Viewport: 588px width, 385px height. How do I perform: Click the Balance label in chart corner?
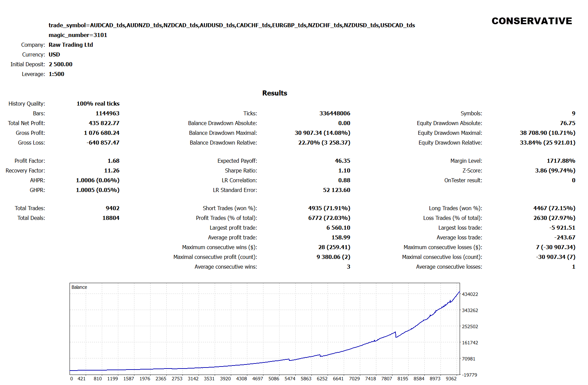click(79, 287)
